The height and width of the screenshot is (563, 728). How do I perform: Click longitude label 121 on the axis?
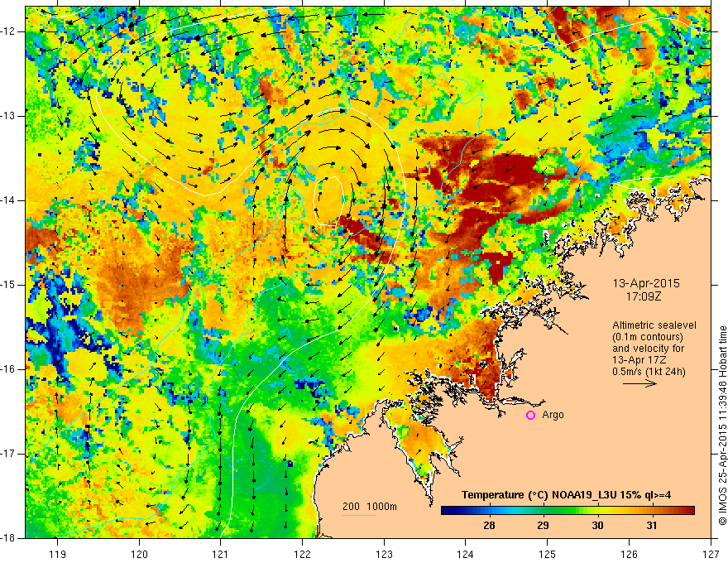221,554
